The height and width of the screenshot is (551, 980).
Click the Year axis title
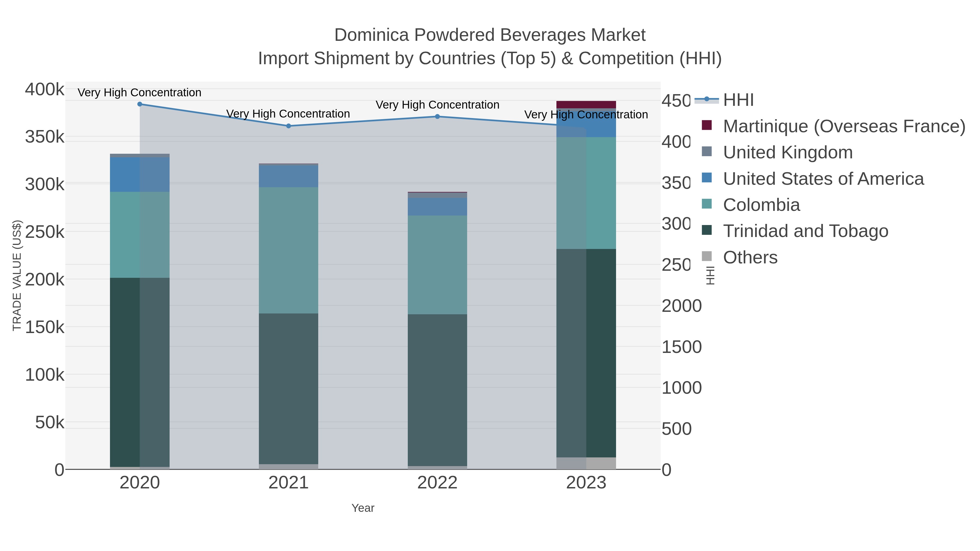point(363,508)
